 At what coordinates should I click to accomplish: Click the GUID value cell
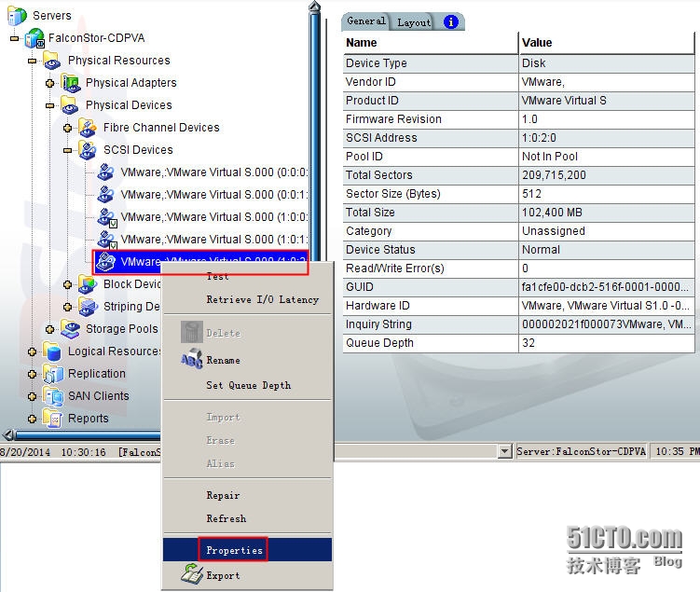pos(607,286)
